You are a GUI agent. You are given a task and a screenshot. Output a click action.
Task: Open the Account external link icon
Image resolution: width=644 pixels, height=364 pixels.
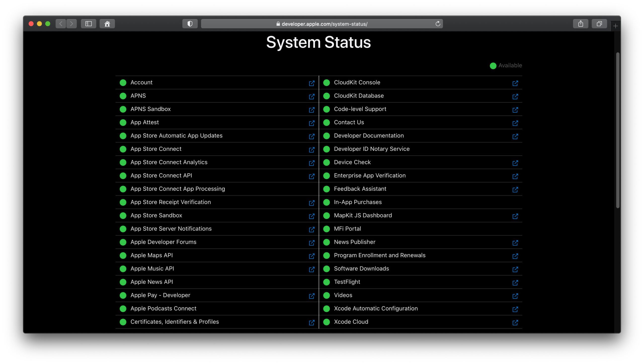311,83
